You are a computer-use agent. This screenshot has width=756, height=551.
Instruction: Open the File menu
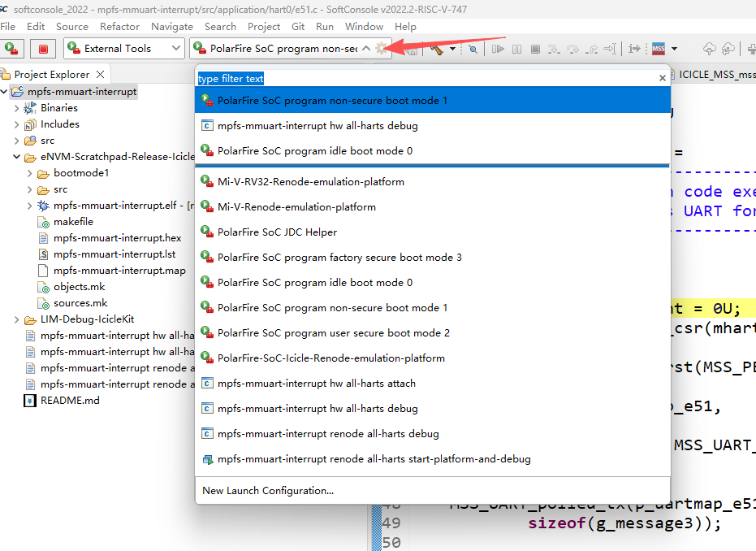pos(8,27)
